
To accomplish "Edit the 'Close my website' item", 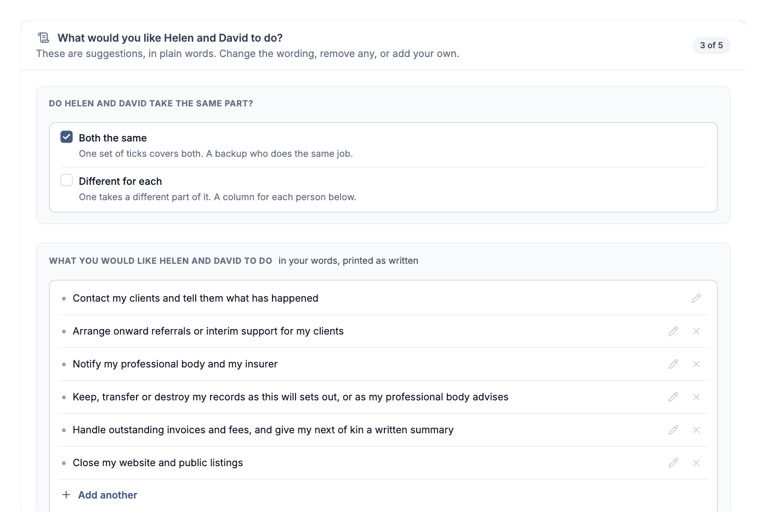I will pos(673,463).
